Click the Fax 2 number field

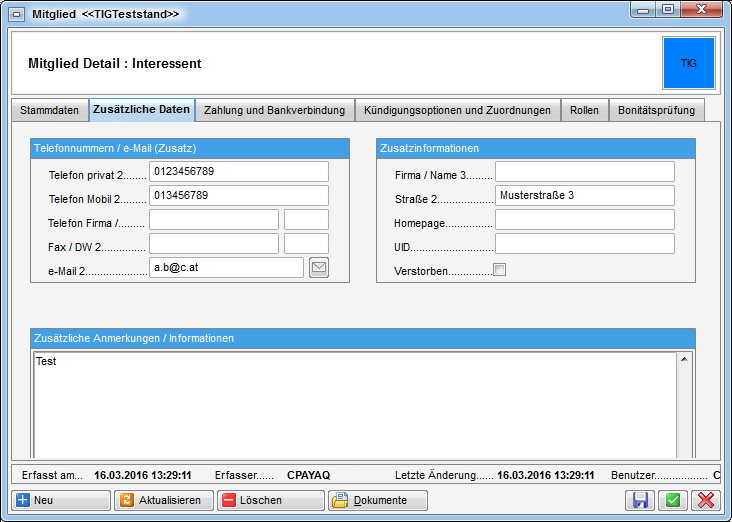coord(214,244)
